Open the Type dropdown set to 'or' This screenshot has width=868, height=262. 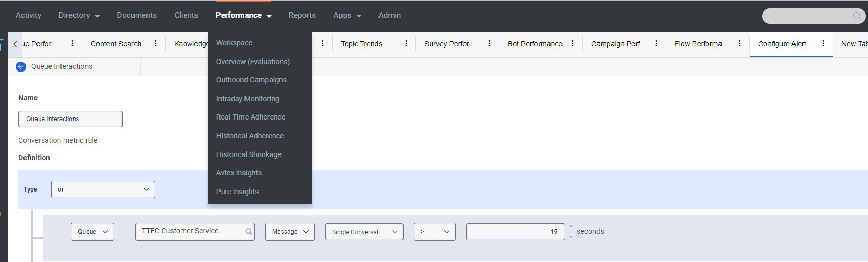103,189
